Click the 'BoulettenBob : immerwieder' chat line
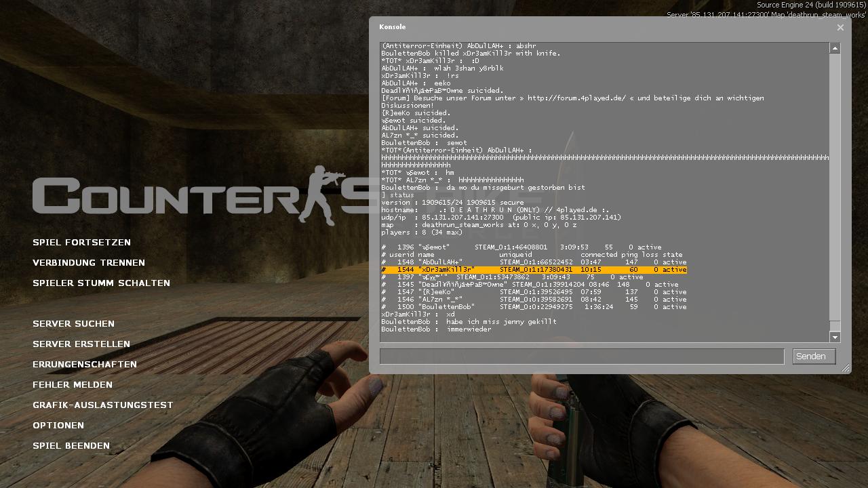Viewport: 868px width, 488px height. coord(436,329)
